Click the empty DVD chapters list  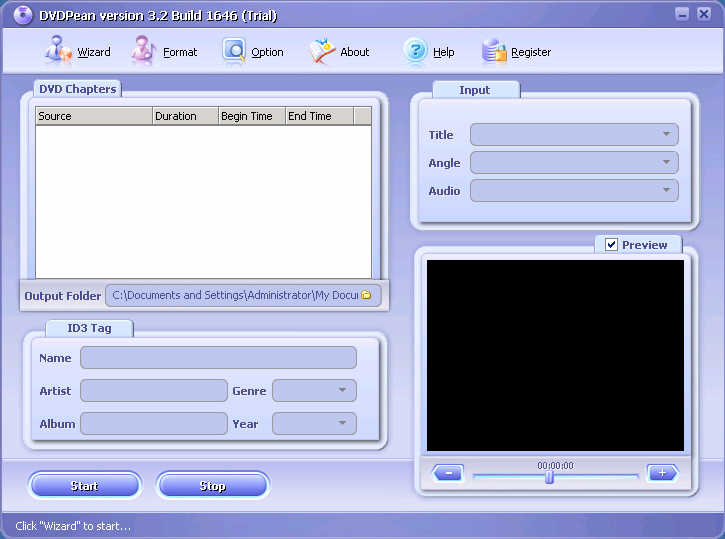pyautogui.click(x=203, y=202)
